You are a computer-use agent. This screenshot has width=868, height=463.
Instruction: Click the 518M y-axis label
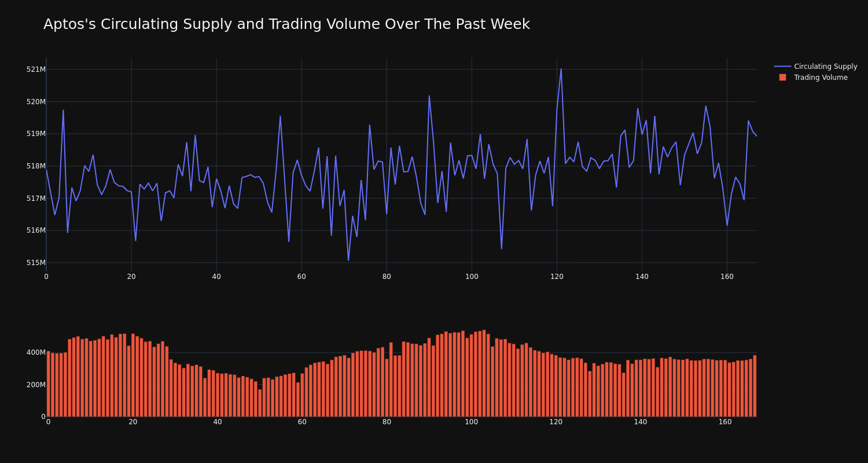(36, 166)
